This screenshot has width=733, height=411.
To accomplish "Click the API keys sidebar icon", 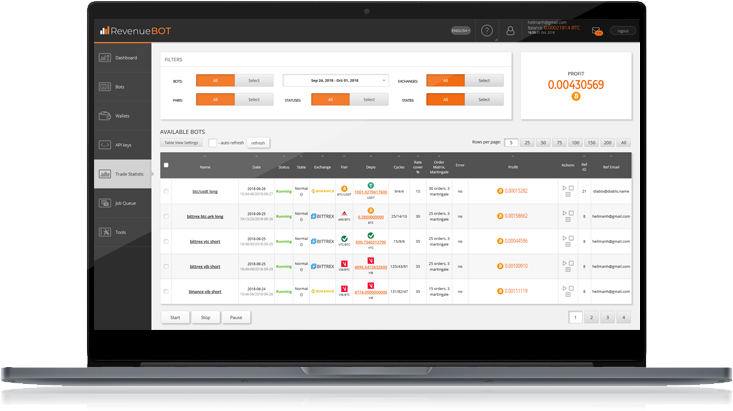I will 105,145.
